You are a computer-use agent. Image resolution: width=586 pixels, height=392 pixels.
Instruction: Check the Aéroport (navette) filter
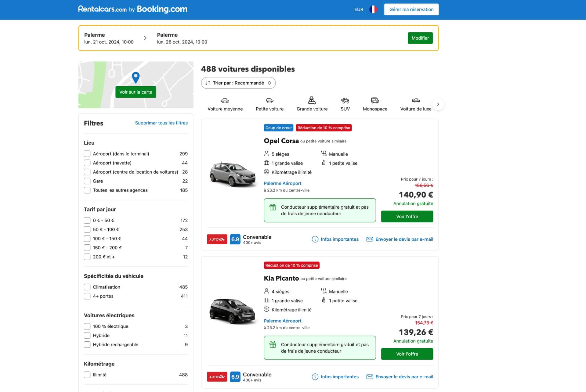pyautogui.click(x=87, y=163)
